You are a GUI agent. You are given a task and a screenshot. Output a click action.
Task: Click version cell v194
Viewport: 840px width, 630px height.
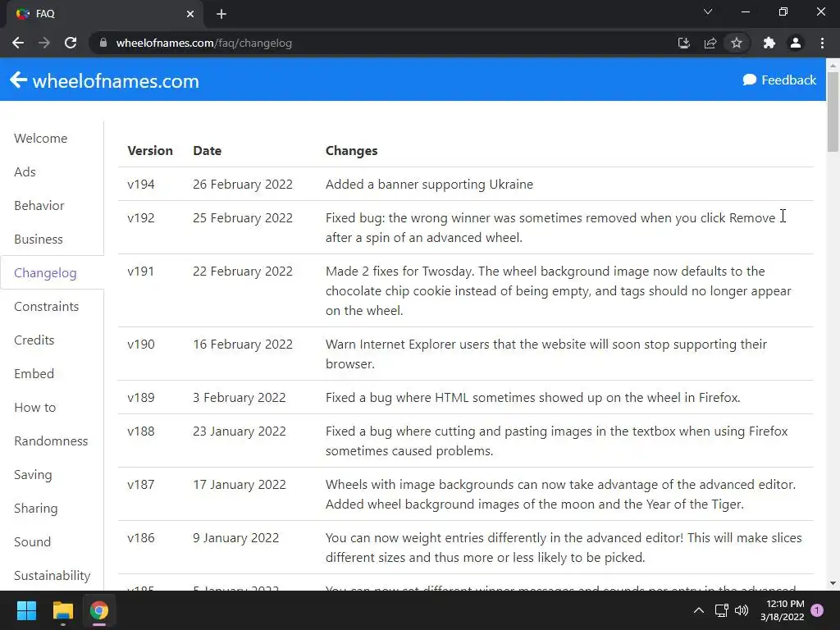(x=141, y=185)
